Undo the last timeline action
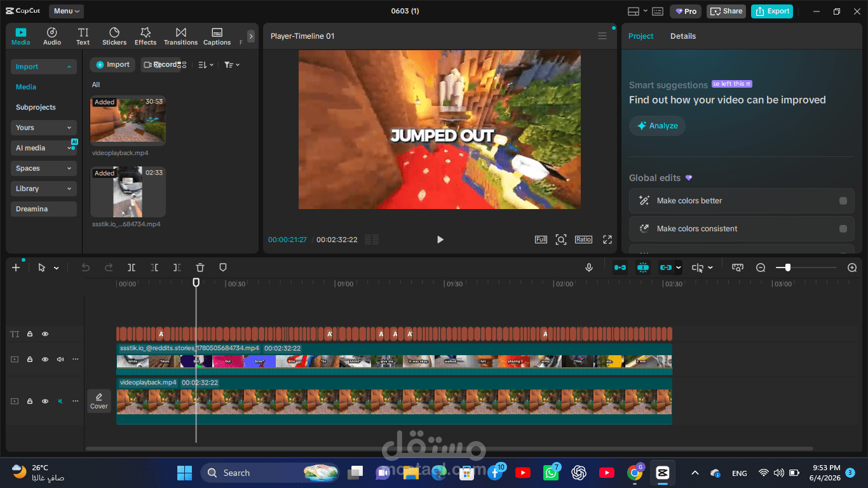The width and height of the screenshot is (868, 488). [86, 268]
